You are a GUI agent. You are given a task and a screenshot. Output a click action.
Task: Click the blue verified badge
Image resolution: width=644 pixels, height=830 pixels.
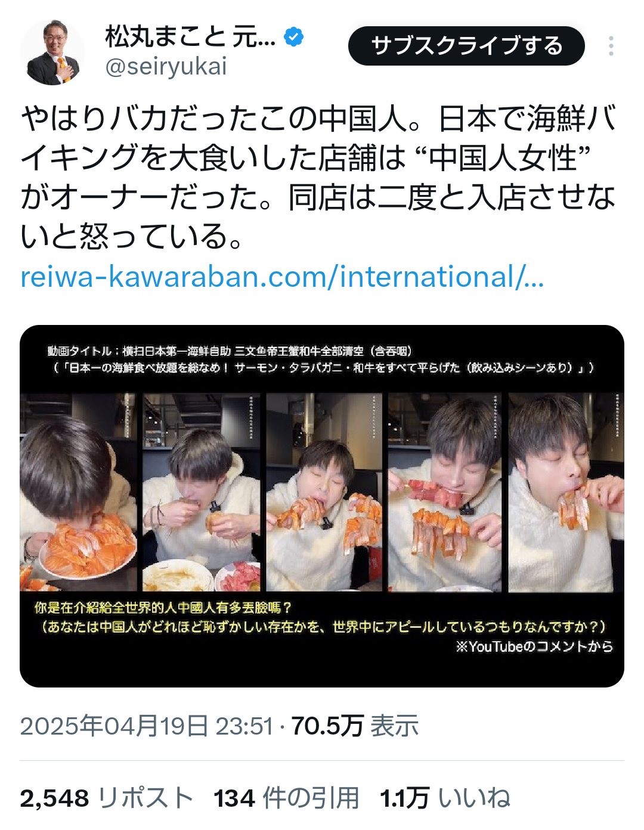coord(293,37)
